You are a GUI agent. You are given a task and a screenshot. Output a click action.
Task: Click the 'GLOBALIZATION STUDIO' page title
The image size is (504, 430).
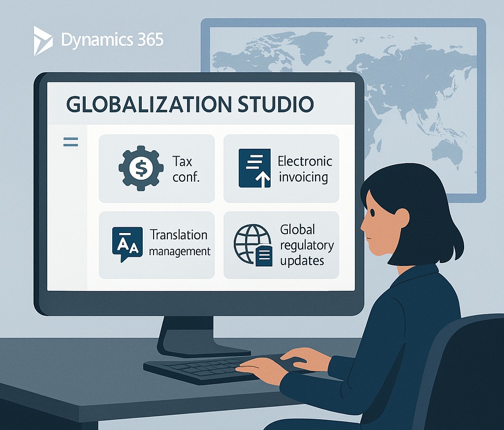click(189, 104)
